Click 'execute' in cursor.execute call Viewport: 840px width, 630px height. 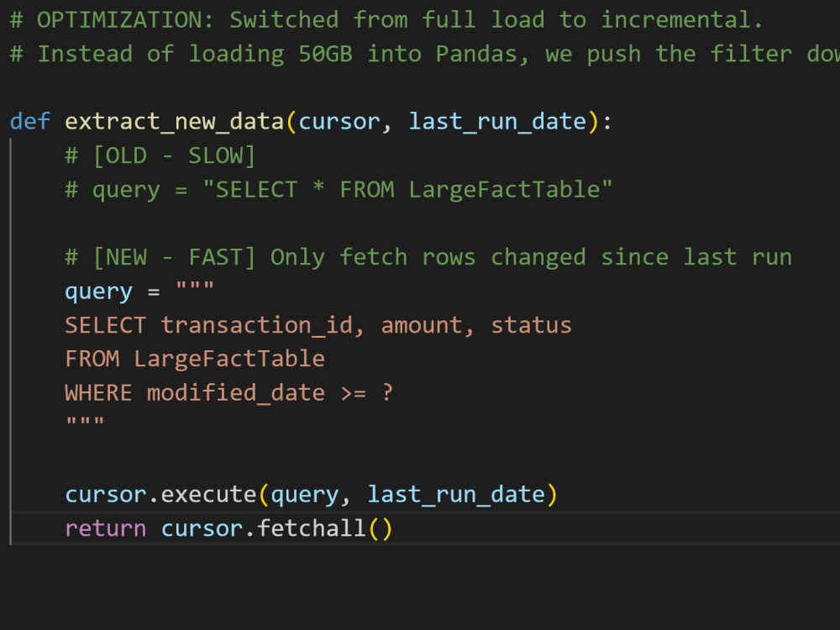(208, 495)
